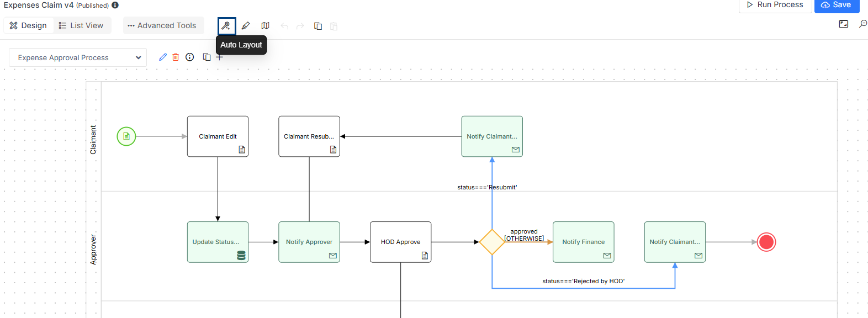Screen dimensions: 868x318
Task: Switch to Design tab
Action: pos(29,25)
